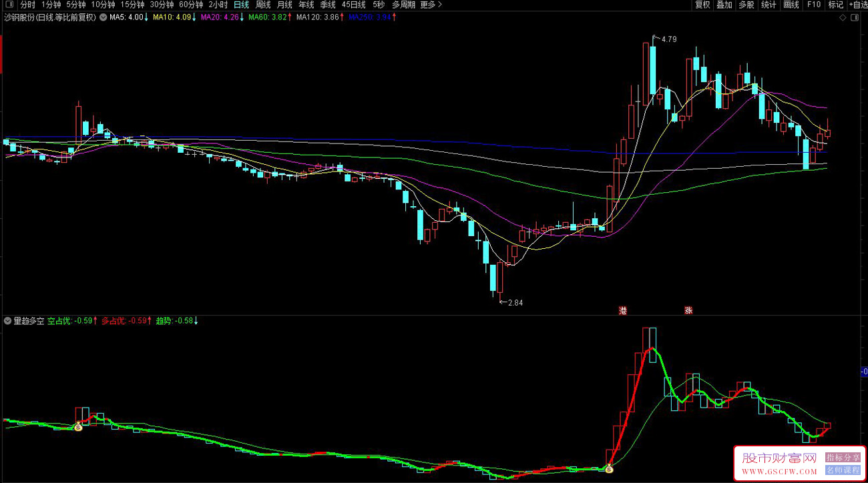Click the MA10: 4.09 label
Screen dimensions: 868x483
172,17
